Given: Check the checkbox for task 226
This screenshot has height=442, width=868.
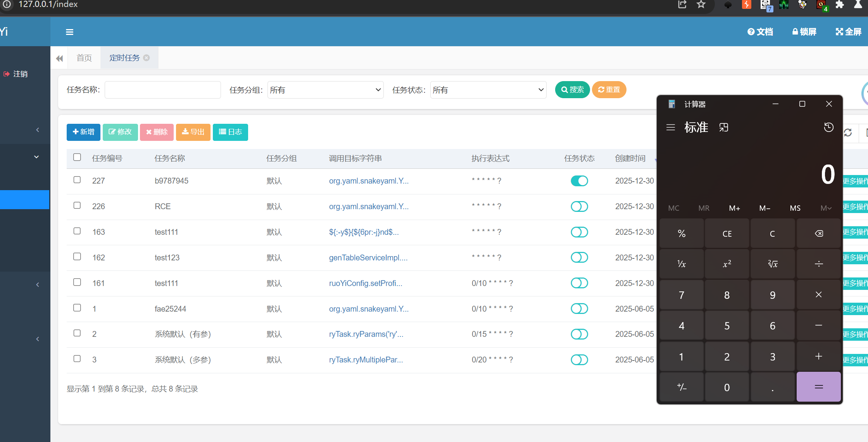Looking at the screenshot, I should (x=77, y=205).
